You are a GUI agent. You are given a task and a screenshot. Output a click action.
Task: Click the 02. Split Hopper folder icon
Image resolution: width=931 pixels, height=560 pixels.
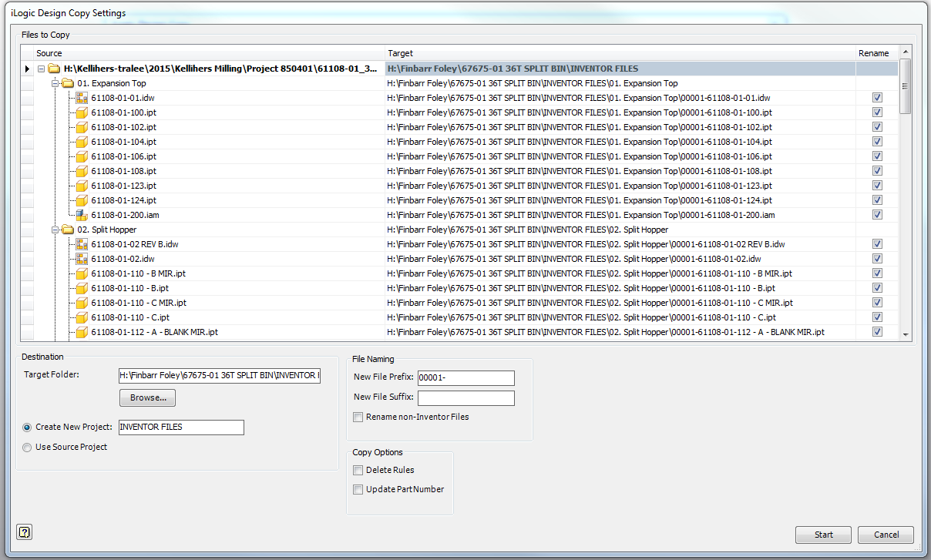tap(68, 230)
